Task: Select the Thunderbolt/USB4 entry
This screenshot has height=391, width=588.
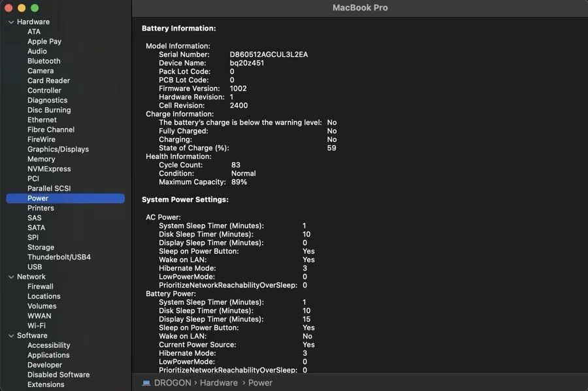Action: (58, 257)
